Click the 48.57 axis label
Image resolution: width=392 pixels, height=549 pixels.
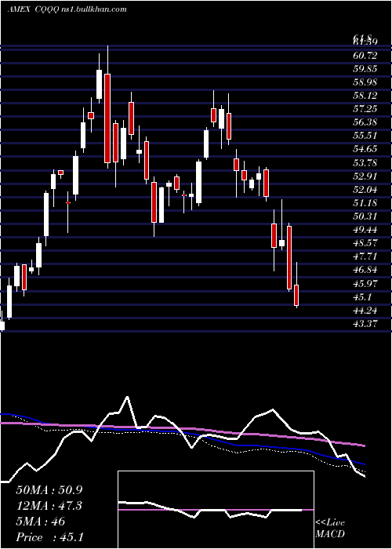point(365,243)
